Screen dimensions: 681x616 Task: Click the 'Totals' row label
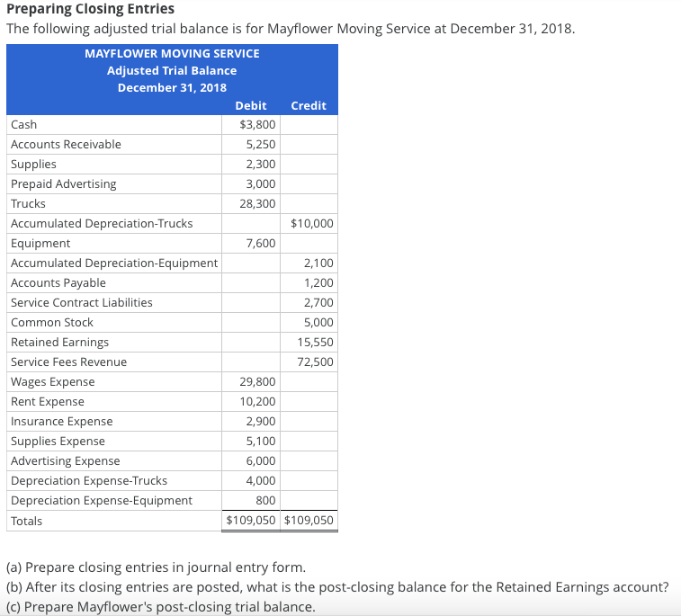[26, 521]
